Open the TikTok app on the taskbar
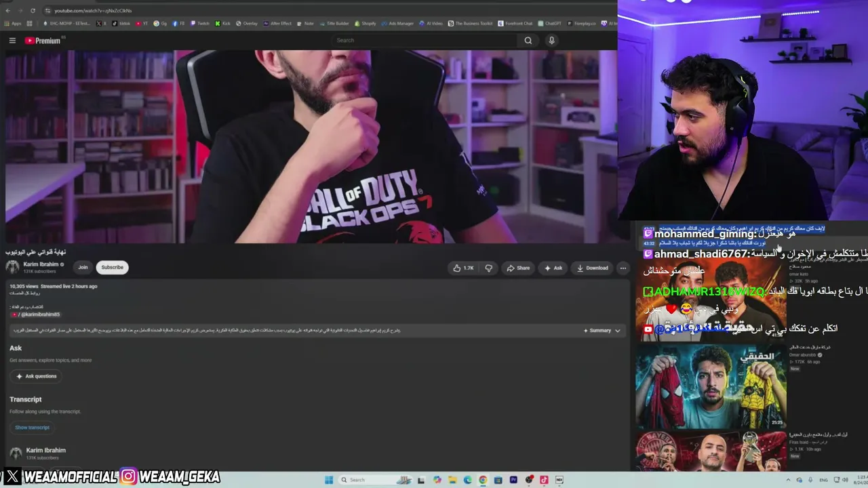The height and width of the screenshot is (488, 868). click(x=544, y=480)
